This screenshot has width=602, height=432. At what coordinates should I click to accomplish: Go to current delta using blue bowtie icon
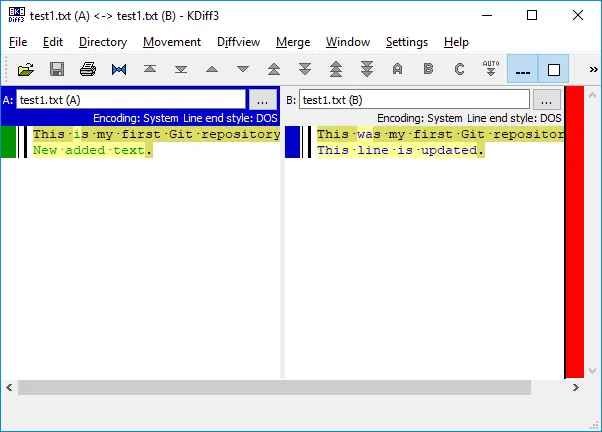pyautogui.click(x=119, y=70)
